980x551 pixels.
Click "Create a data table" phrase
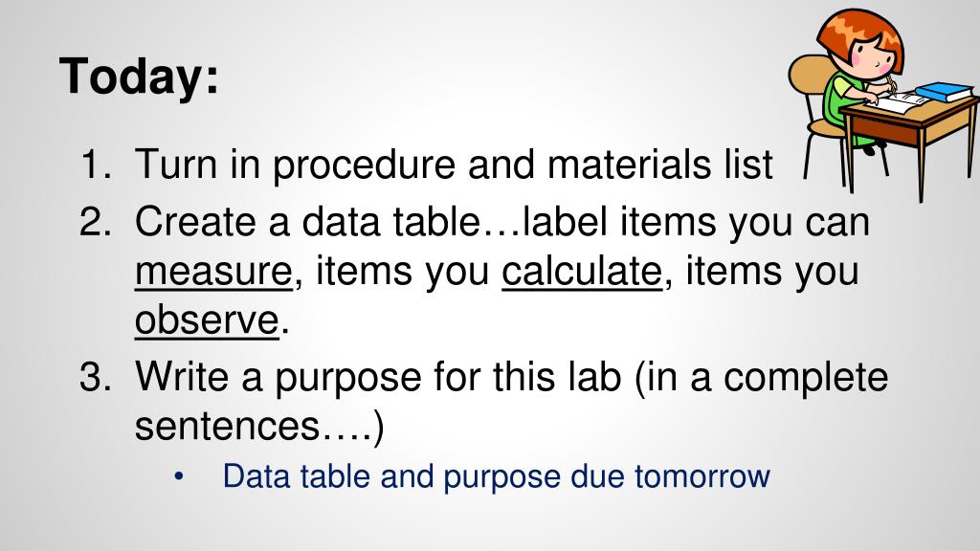pyautogui.click(x=307, y=222)
